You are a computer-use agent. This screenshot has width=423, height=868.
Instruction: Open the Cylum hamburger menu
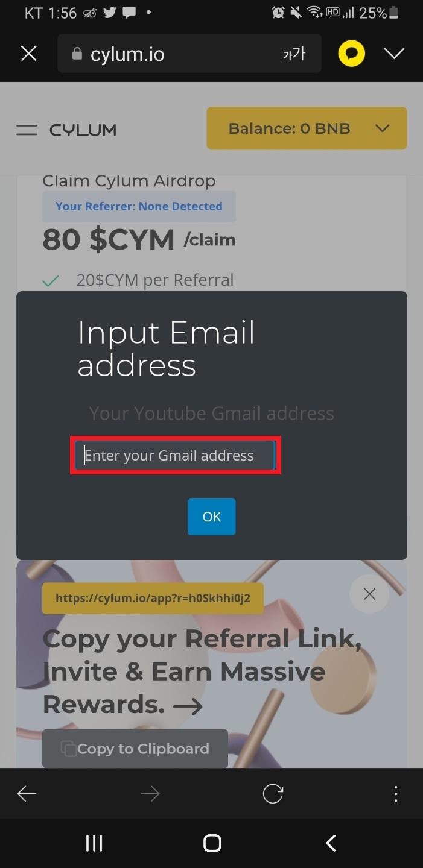27,130
